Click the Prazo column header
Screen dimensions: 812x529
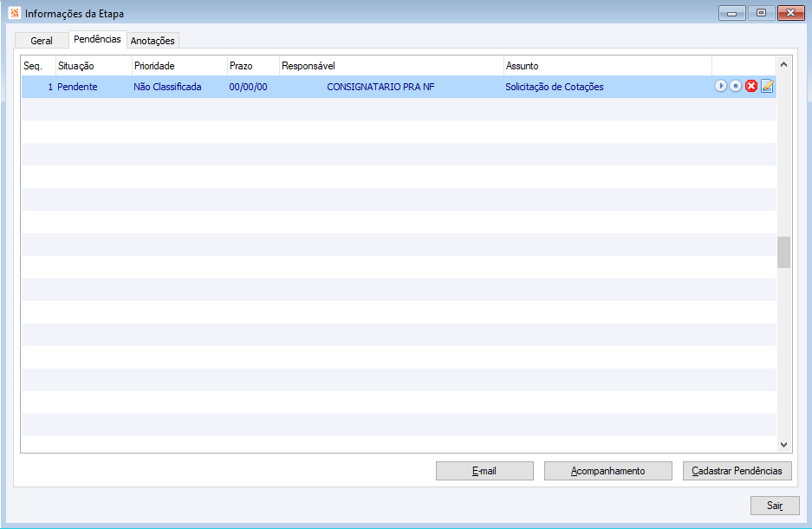click(x=254, y=66)
